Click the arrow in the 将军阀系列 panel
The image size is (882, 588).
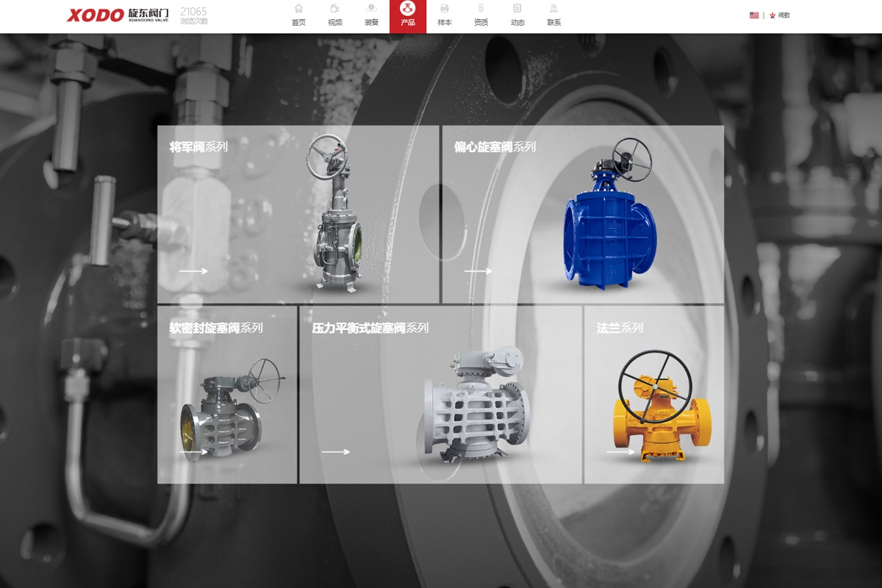193,271
